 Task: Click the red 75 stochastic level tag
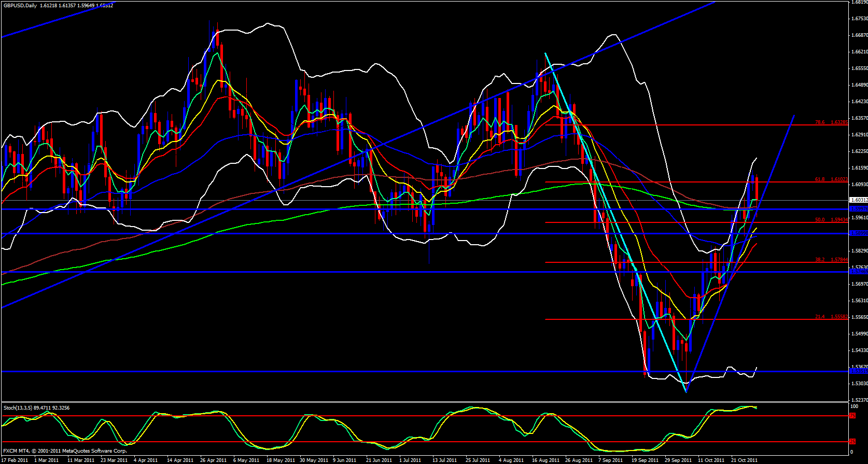852,416
